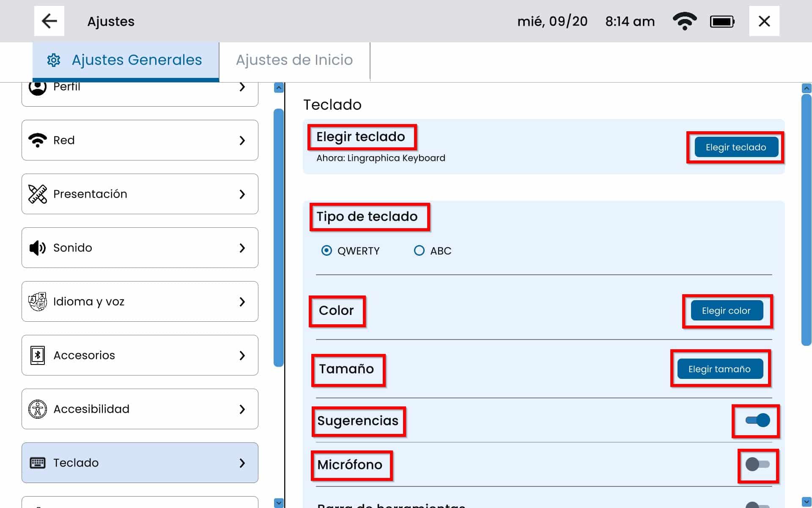Click the Red wifi network icon
The image size is (812, 508).
(x=38, y=140)
